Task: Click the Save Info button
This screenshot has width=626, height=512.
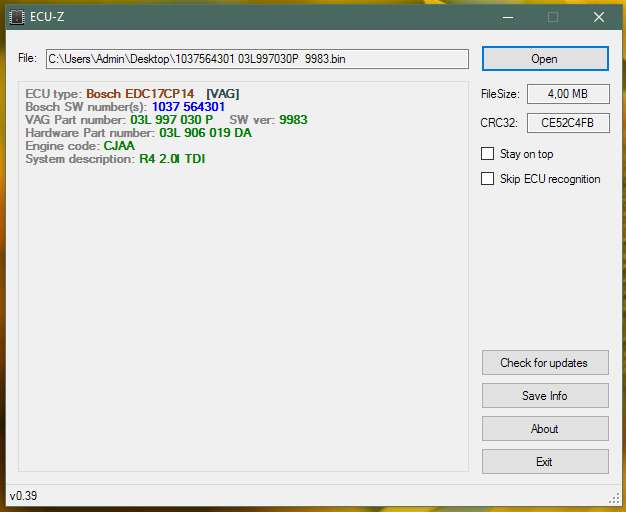Action: click(x=545, y=396)
